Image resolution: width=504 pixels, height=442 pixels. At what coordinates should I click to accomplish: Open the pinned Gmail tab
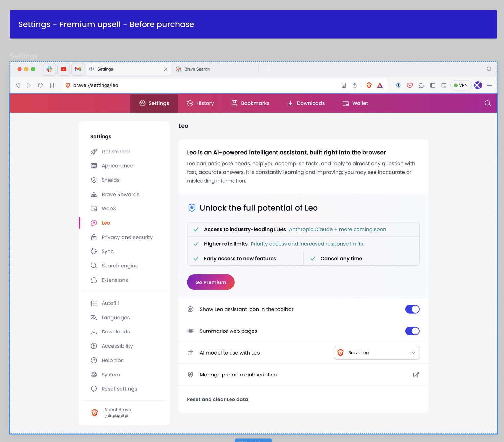78,69
